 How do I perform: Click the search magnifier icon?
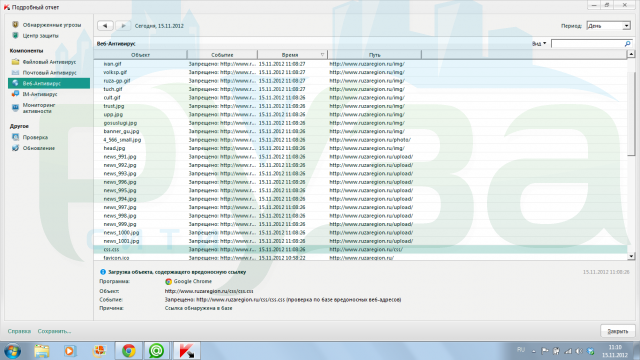point(627,43)
